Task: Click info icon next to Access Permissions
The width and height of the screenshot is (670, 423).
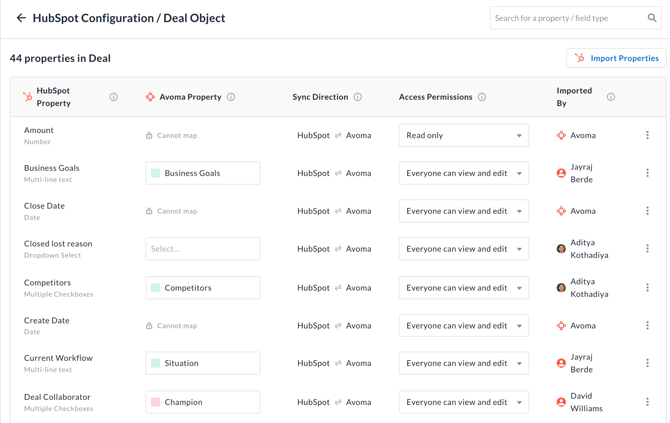Action: pyautogui.click(x=482, y=97)
